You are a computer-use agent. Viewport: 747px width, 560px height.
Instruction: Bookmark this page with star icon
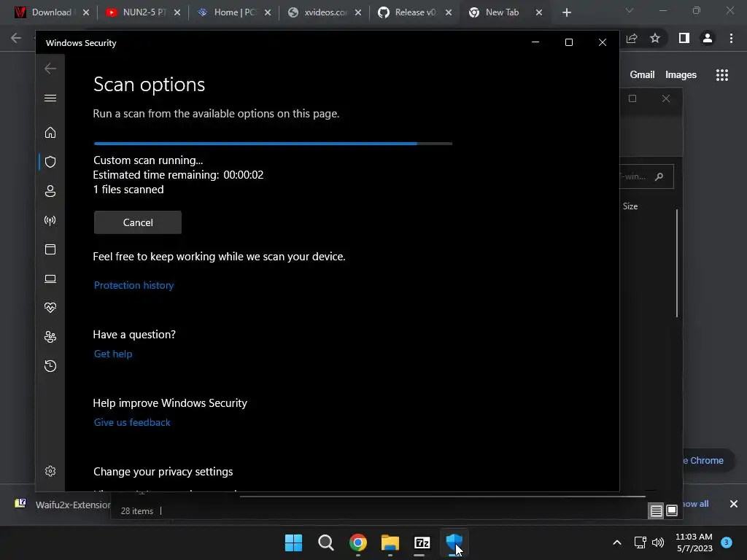(655, 38)
